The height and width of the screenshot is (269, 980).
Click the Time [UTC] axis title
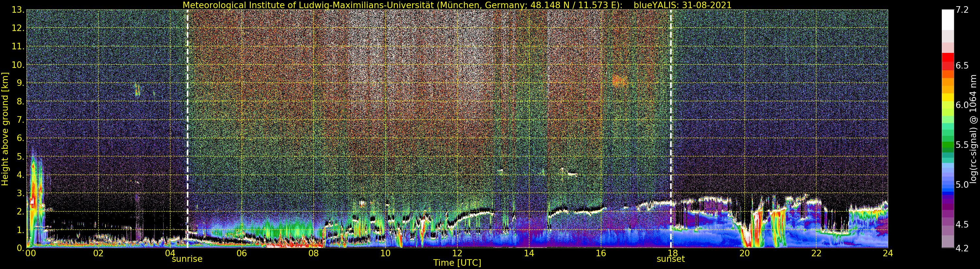click(457, 262)
